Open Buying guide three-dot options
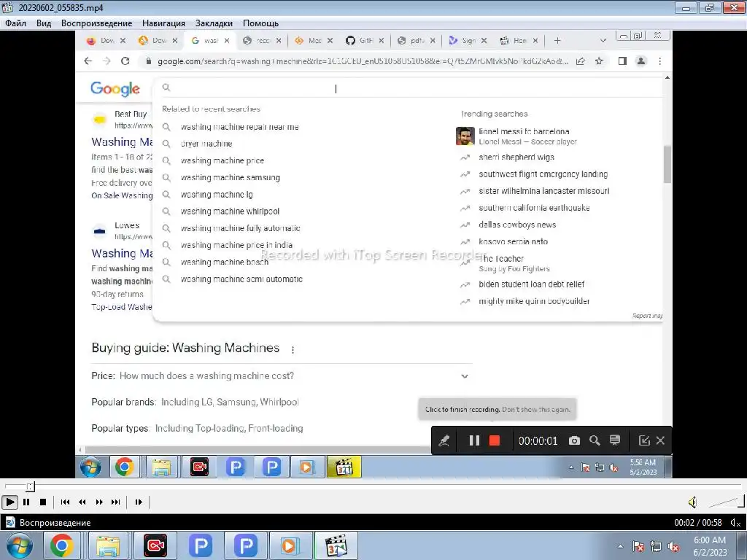747x560 pixels. (293, 349)
